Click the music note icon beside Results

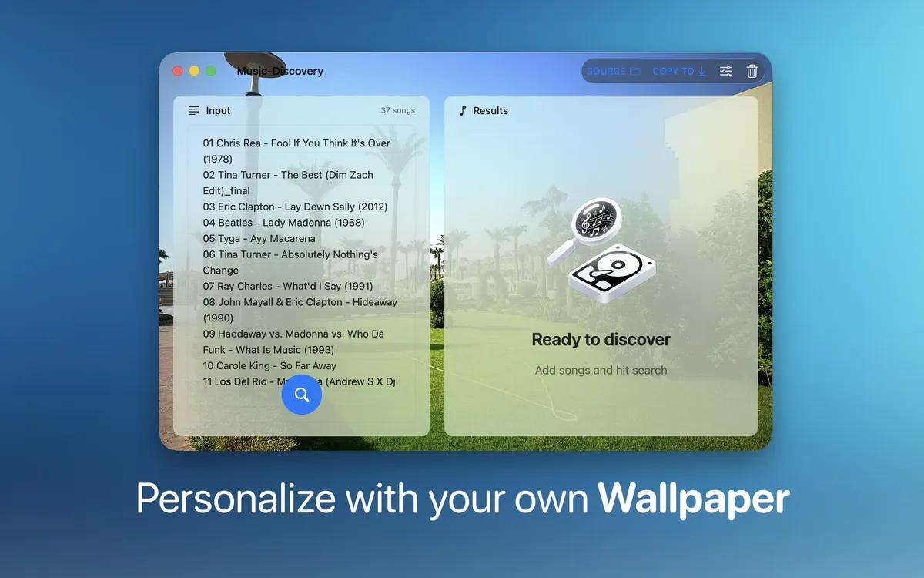pyautogui.click(x=463, y=111)
